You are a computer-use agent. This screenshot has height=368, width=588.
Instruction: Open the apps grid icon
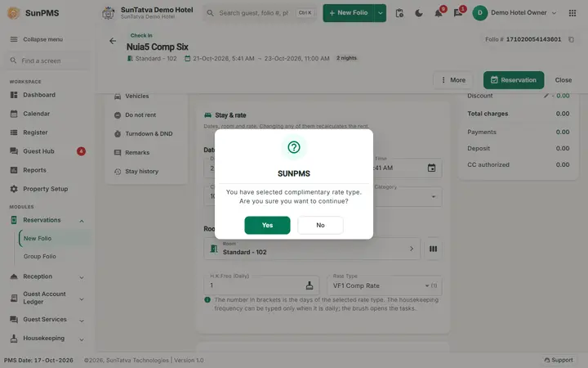tap(572, 13)
